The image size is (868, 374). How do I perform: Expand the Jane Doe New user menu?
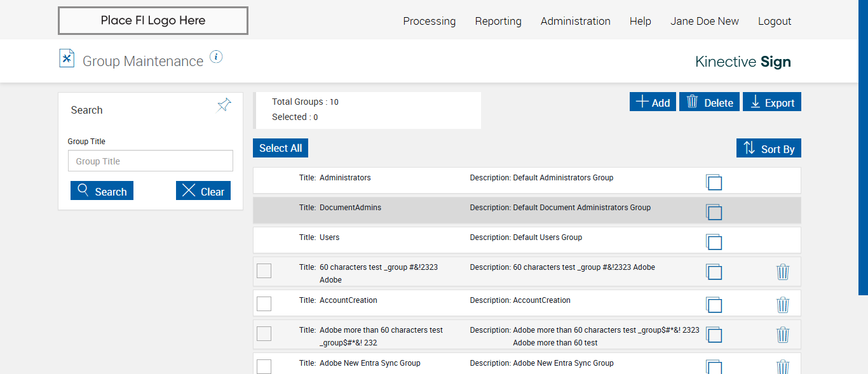pyautogui.click(x=704, y=21)
